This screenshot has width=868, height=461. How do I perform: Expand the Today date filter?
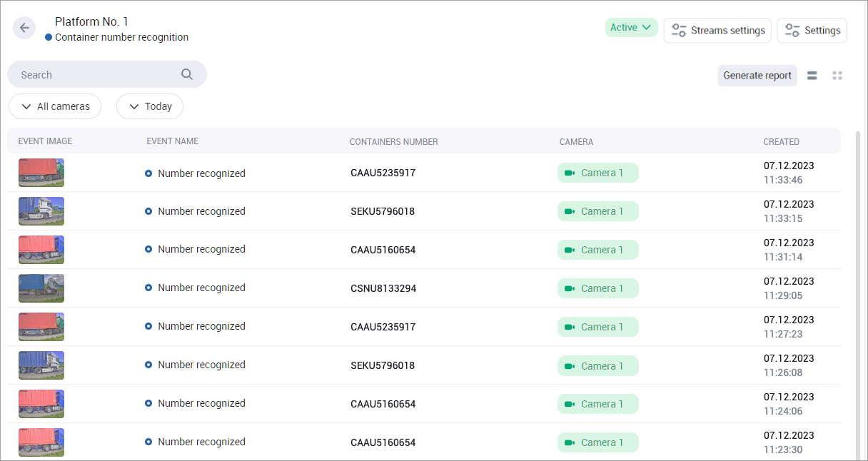coord(150,106)
